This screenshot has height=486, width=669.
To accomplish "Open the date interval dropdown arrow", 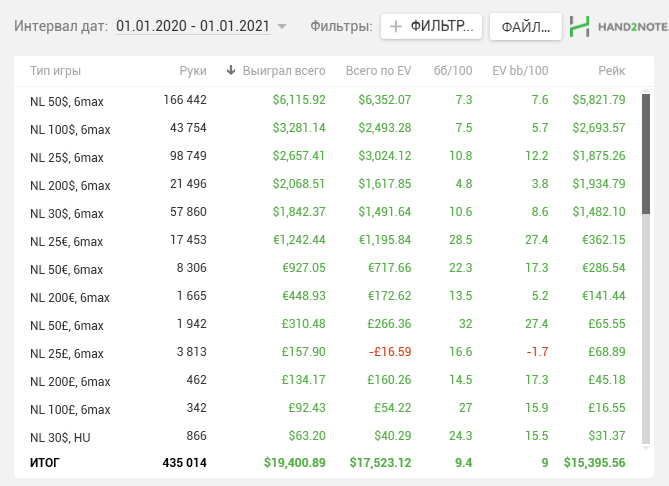I will (x=282, y=26).
